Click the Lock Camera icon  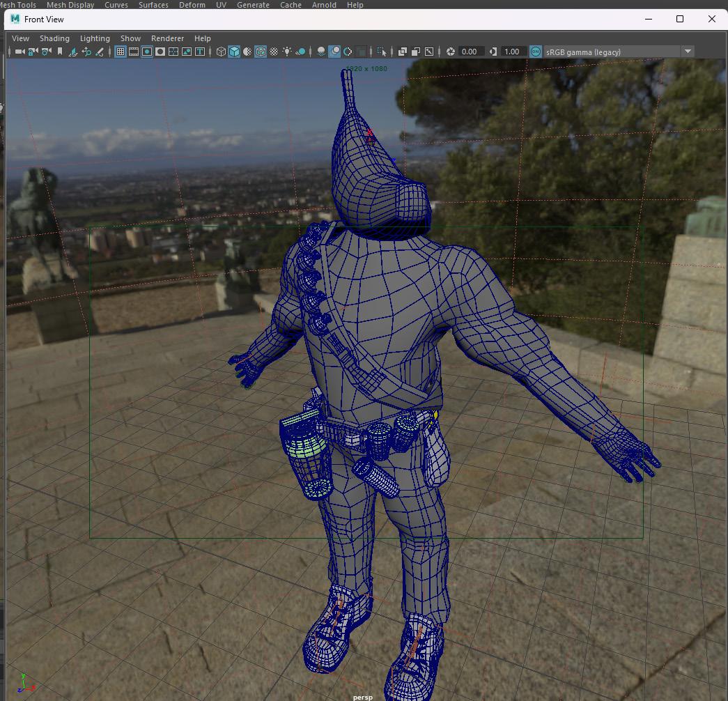coord(33,52)
